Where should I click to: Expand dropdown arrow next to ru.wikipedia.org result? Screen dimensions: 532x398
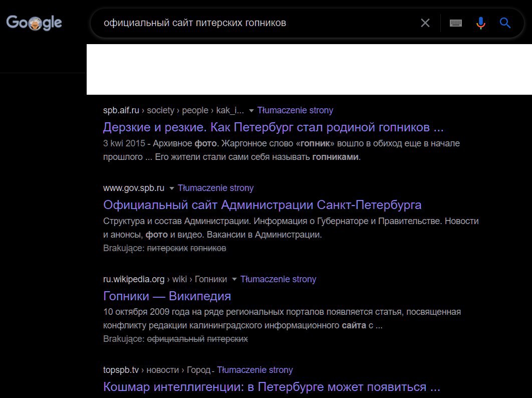pyautogui.click(x=234, y=280)
